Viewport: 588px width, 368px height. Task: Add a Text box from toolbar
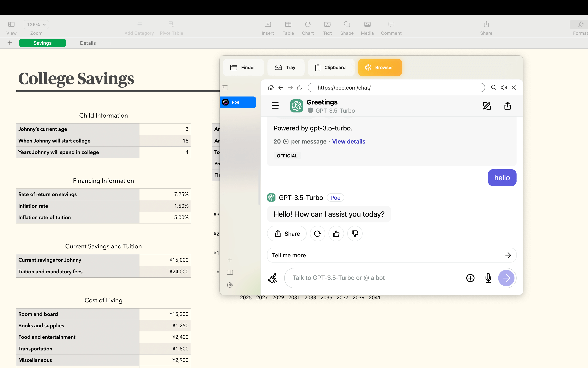tap(327, 24)
